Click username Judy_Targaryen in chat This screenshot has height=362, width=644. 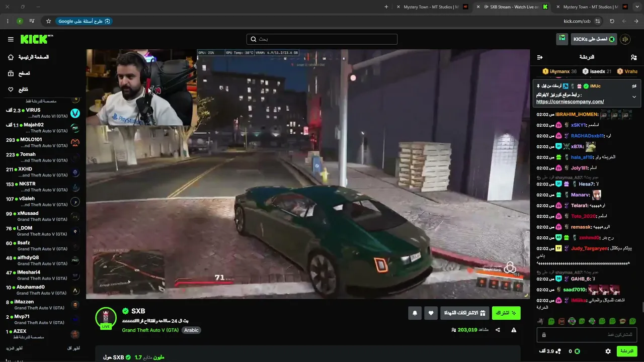(588, 248)
